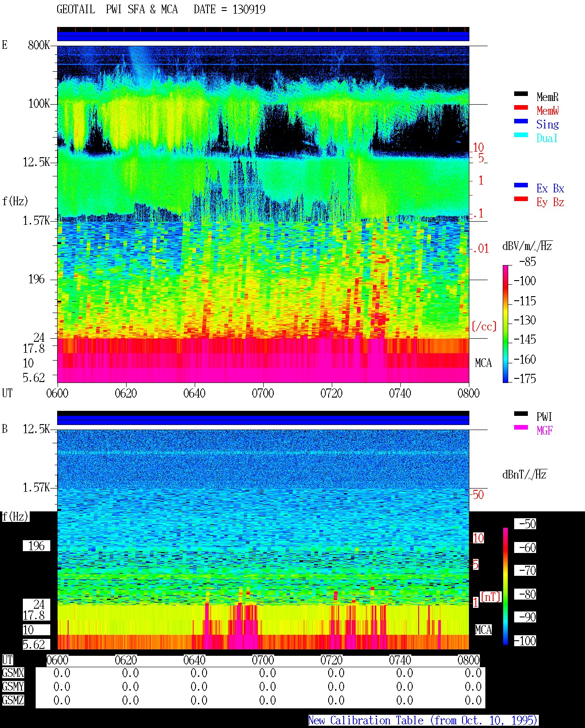The image size is (585, 728).
Task: Click the blue Sing legend swatch
Action: click(x=521, y=122)
